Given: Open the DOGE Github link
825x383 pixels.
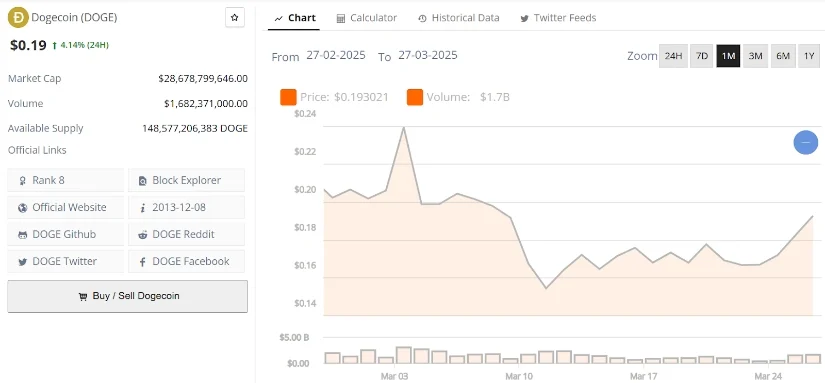Looking at the screenshot, I should click(65, 234).
